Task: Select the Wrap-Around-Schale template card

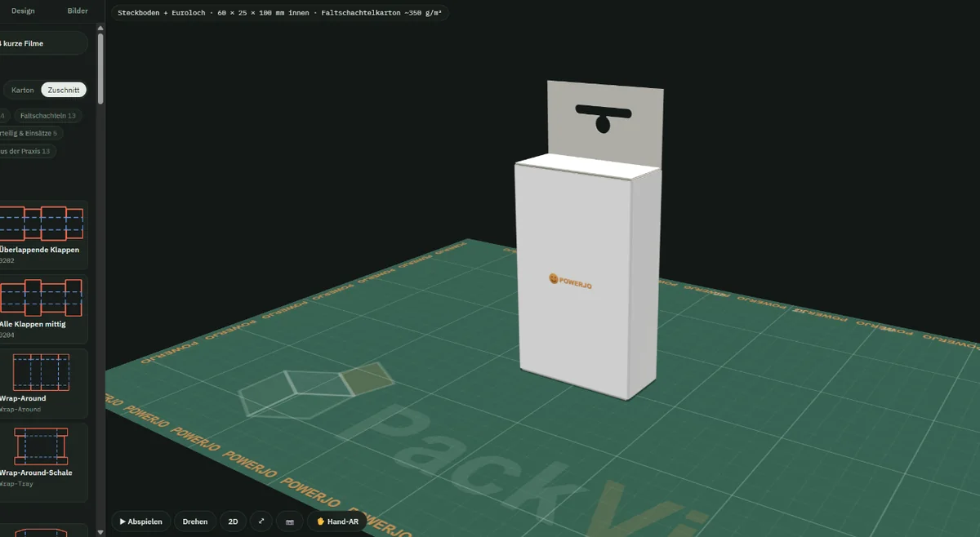Action: pos(42,461)
